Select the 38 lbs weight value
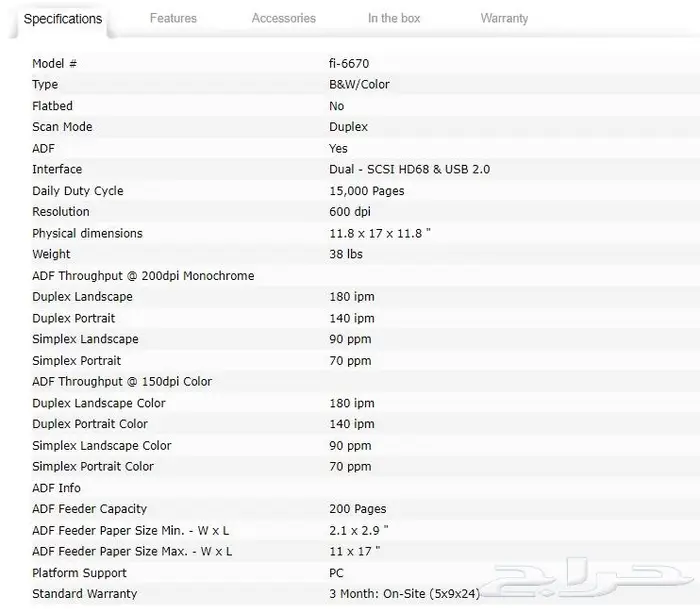Screen dimensions: 700x609 pos(346,255)
